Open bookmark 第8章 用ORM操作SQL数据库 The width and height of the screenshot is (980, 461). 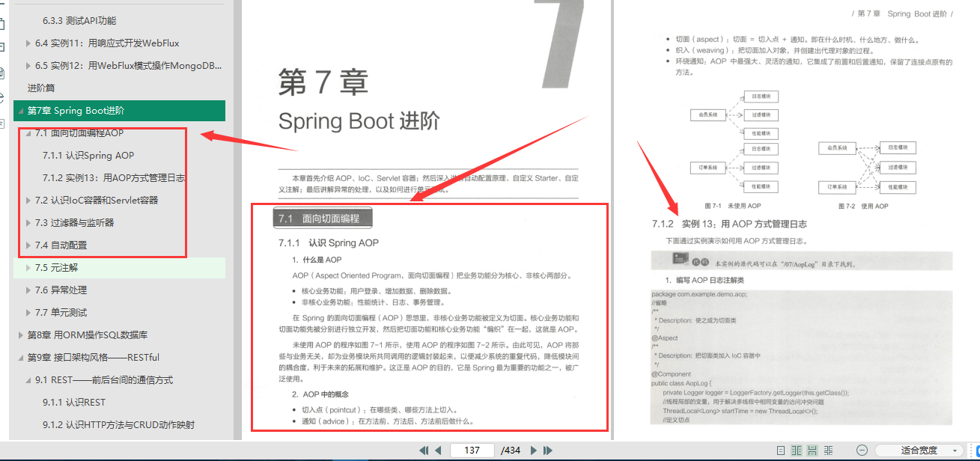coord(88,335)
